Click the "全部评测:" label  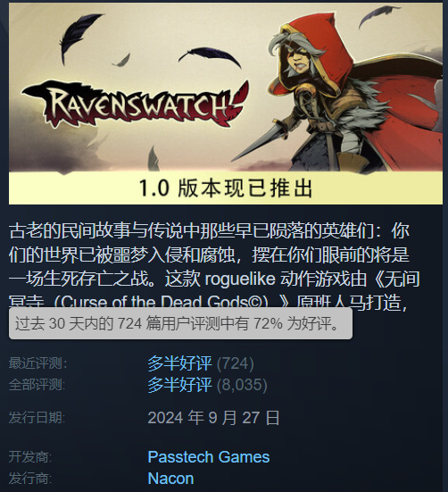coord(37,385)
